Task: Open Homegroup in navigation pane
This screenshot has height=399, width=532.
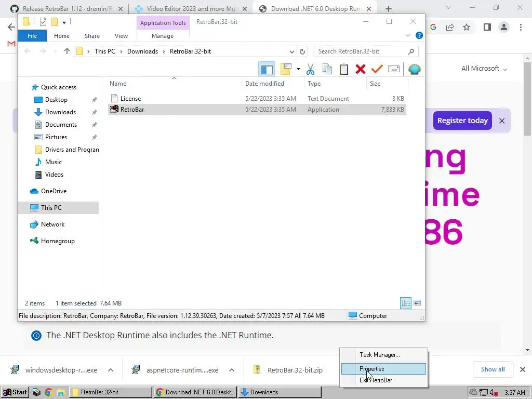Action: [58, 241]
